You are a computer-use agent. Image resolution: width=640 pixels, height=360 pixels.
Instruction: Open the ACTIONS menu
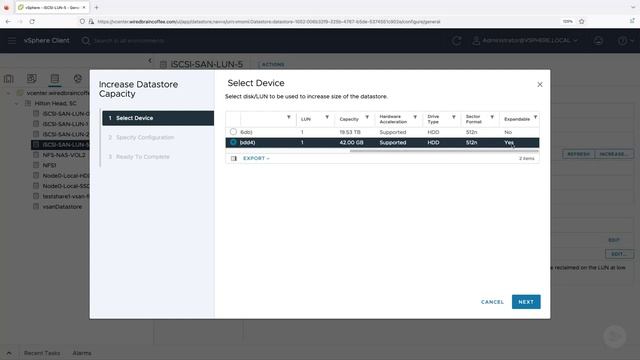click(x=273, y=64)
